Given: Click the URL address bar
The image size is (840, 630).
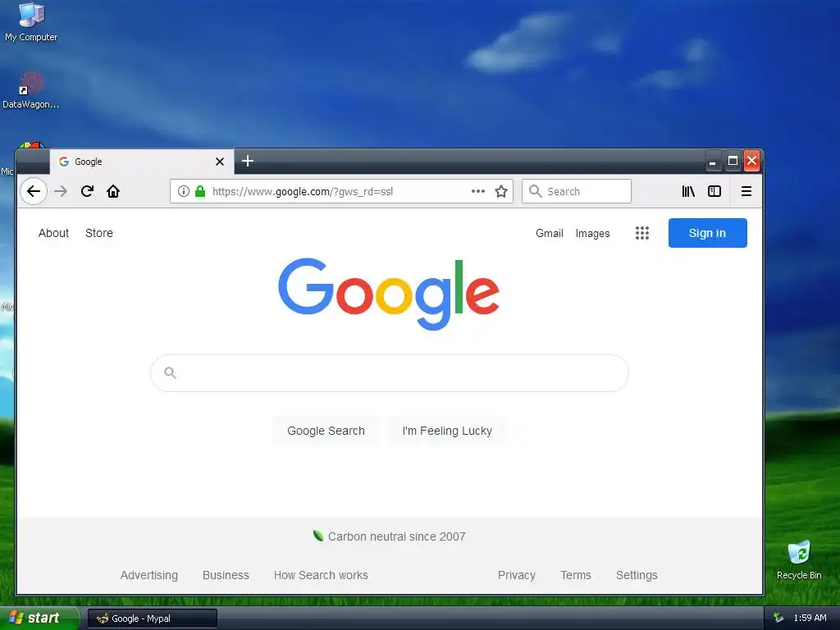Looking at the screenshot, I should 341,191.
